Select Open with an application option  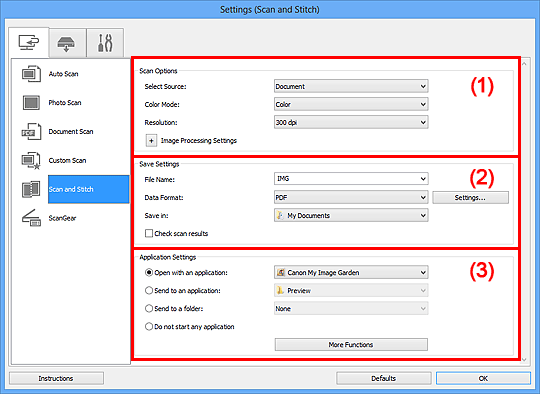click(149, 273)
